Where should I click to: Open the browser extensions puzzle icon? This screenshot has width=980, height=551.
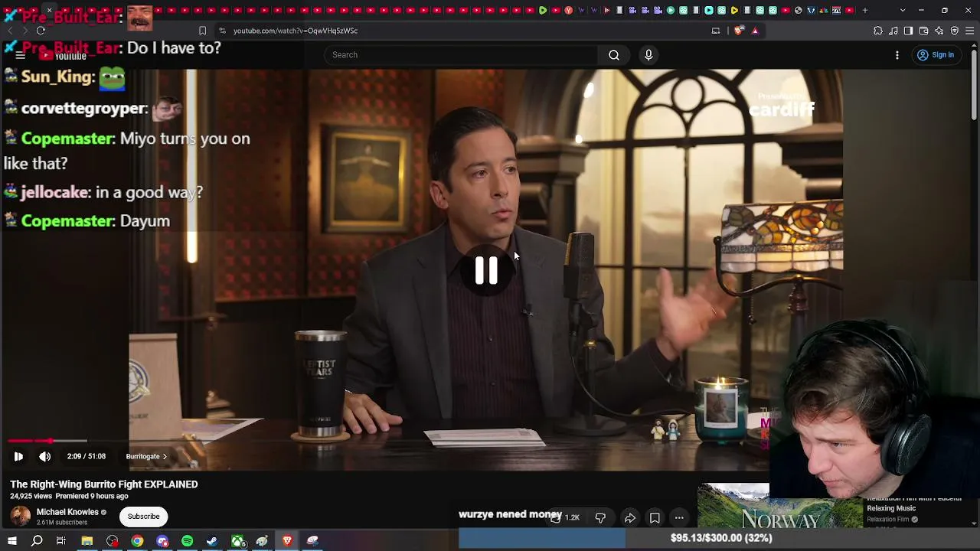pyautogui.click(x=878, y=31)
